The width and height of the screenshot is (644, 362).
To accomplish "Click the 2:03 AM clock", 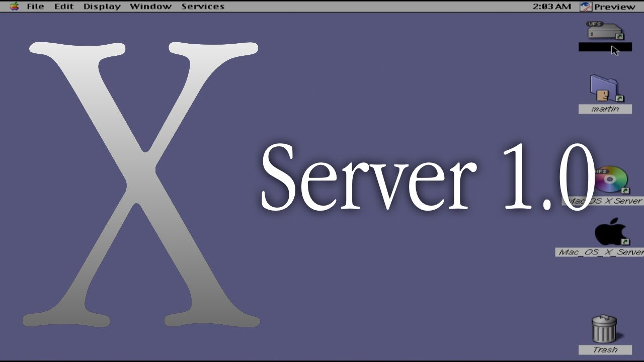I will [552, 7].
